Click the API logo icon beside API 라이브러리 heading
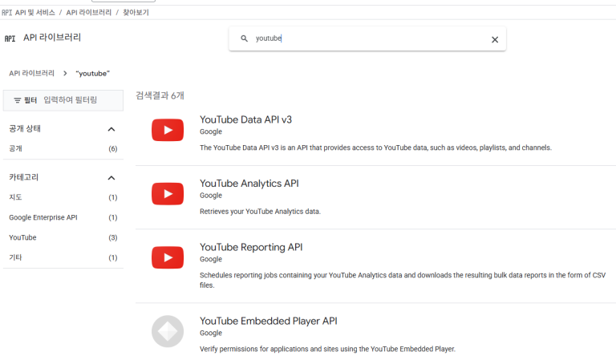Screen dimensions: 616x364 tap(10, 38)
